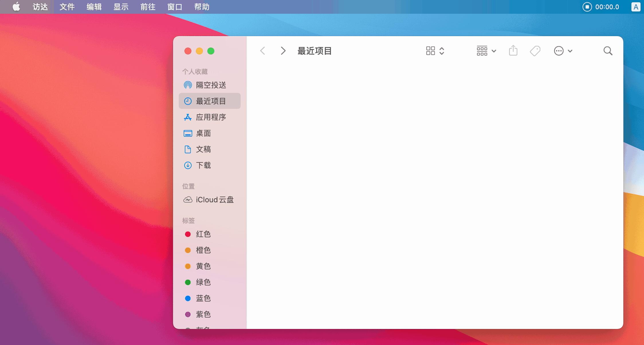Image resolution: width=644 pixels, height=345 pixels.
Task: Switch input source via A icon
Action: (636, 7)
